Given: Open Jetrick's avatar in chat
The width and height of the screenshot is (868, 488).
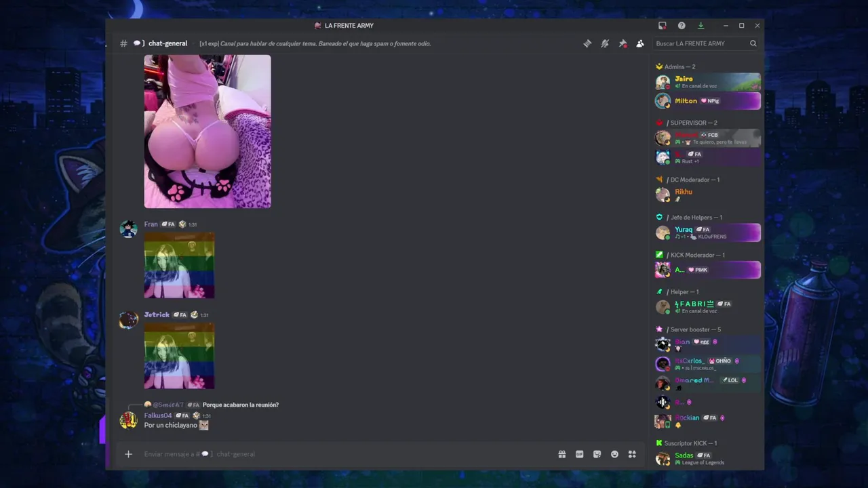Looking at the screenshot, I should point(129,319).
